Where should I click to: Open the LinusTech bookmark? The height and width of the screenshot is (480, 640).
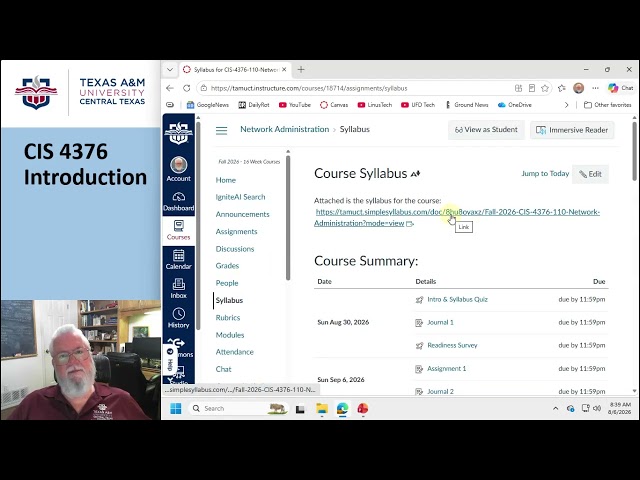click(375, 105)
